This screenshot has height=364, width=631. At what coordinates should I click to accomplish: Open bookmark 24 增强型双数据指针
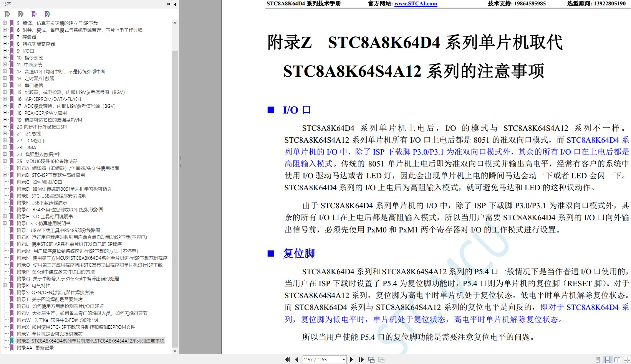(40, 154)
